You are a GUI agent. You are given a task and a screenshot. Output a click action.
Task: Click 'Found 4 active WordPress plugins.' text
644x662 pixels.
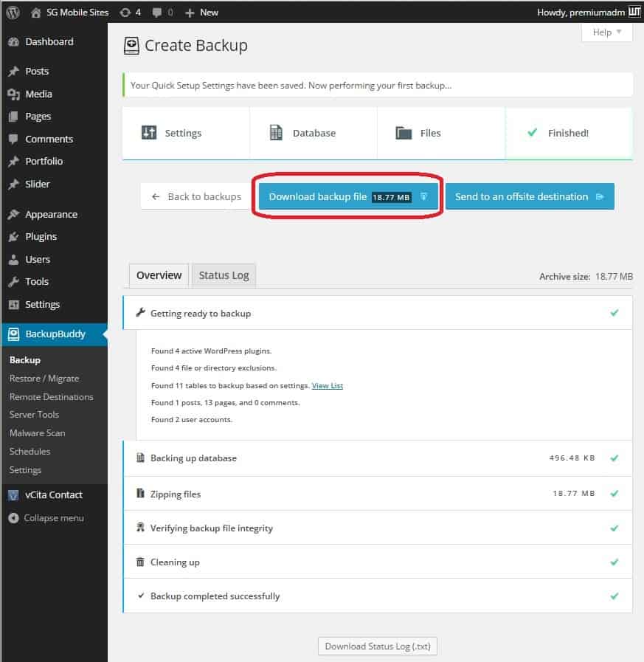212,351
